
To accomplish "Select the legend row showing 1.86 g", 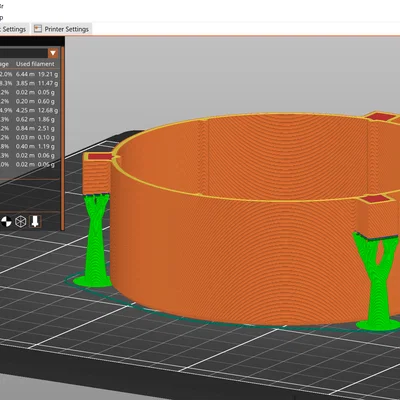I will pyautogui.click(x=29, y=119).
